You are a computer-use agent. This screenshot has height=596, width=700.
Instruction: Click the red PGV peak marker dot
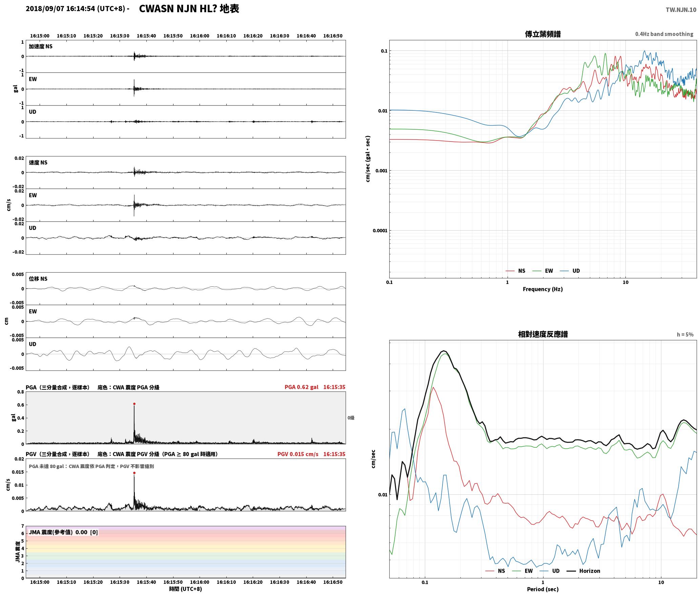pos(134,473)
